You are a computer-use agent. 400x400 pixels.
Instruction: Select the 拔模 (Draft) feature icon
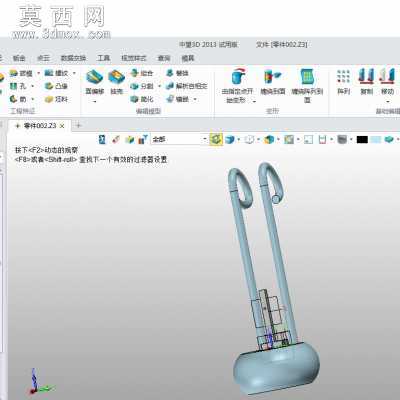click(13, 73)
